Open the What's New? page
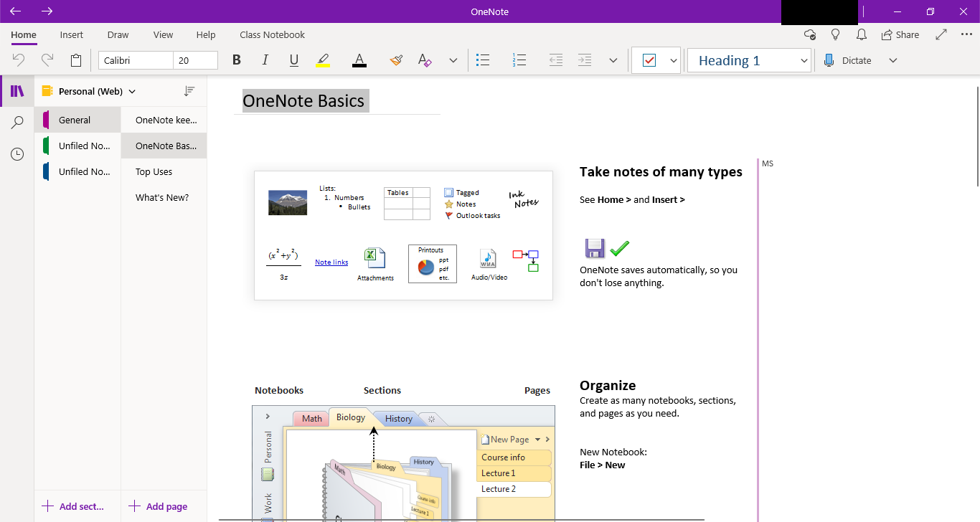 [x=164, y=197]
